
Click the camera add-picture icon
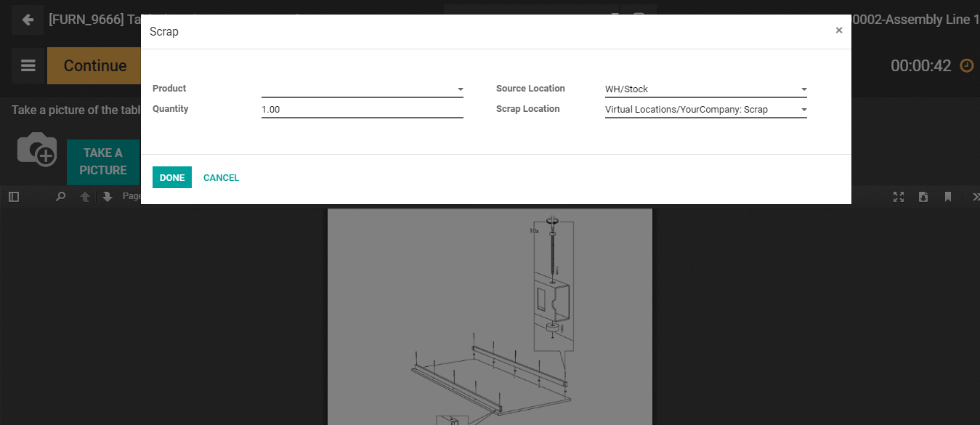[37, 149]
